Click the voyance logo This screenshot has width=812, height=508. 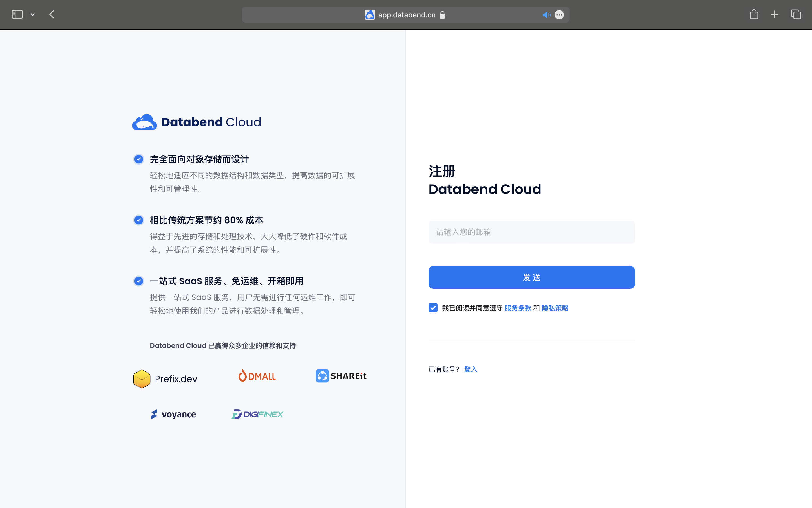[173, 414]
